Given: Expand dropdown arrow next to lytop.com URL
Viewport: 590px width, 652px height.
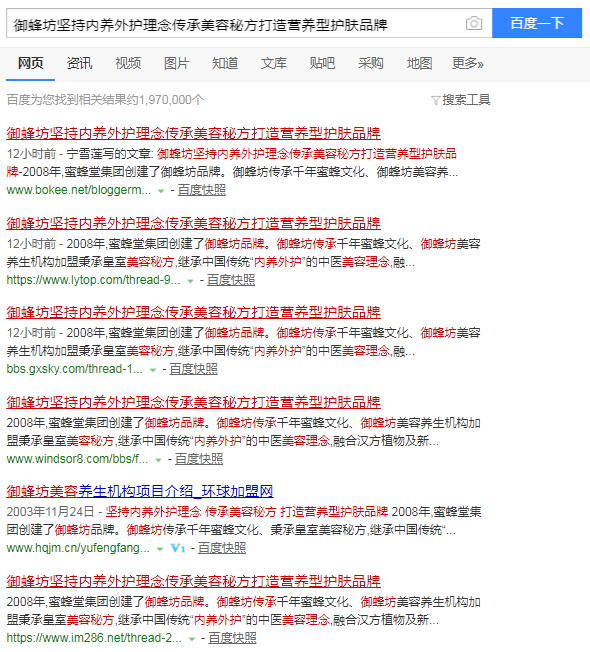Looking at the screenshot, I should (x=190, y=281).
